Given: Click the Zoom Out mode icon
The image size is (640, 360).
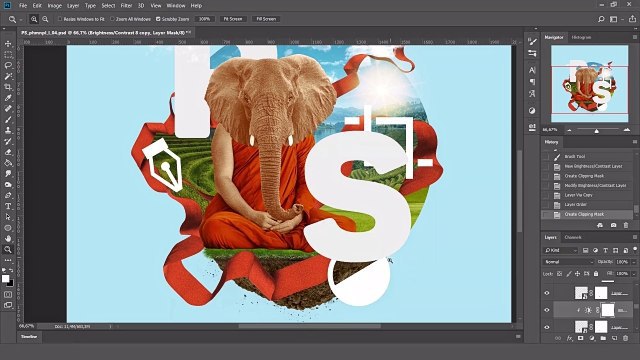Looking at the screenshot, I should (45, 19).
